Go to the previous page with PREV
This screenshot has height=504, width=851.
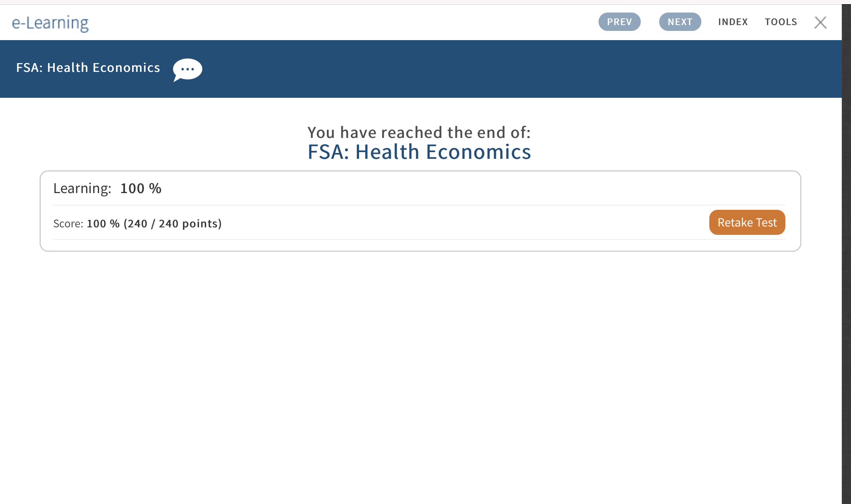coord(619,22)
